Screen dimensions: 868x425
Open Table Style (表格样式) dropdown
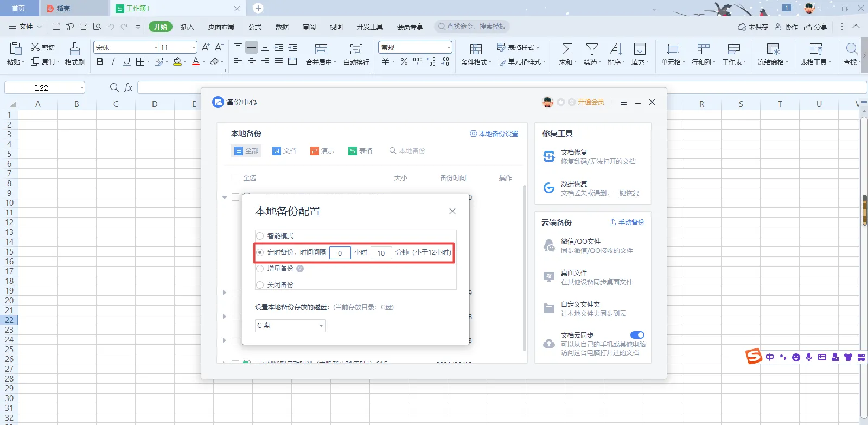[538, 47]
